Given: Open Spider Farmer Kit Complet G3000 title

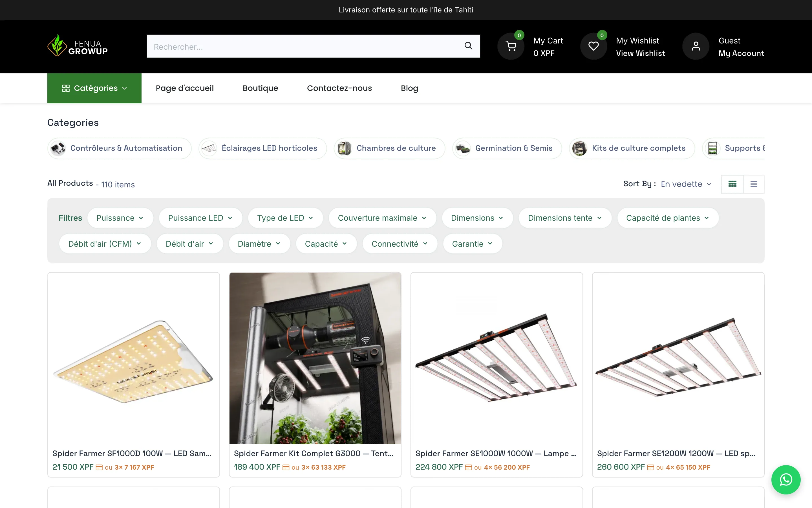Looking at the screenshot, I should tap(314, 453).
